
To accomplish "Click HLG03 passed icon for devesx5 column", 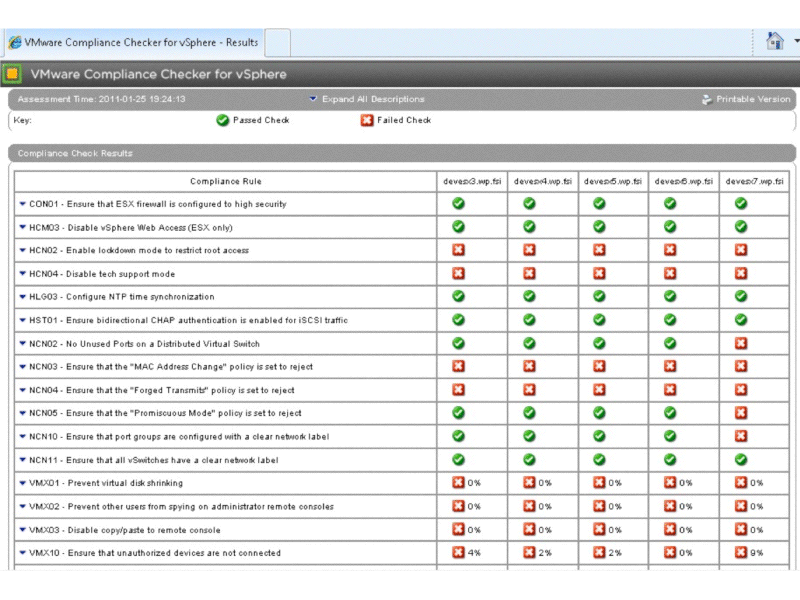I will [x=599, y=296].
